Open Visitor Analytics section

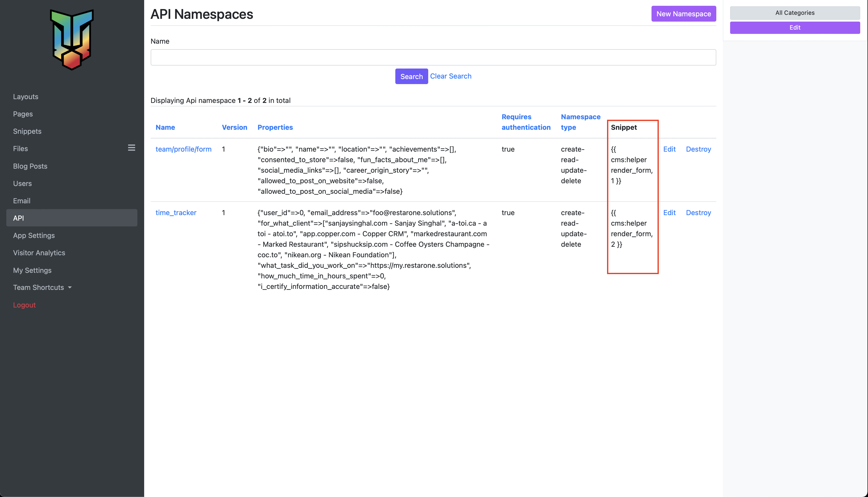pyautogui.click(x=39, y=253)
